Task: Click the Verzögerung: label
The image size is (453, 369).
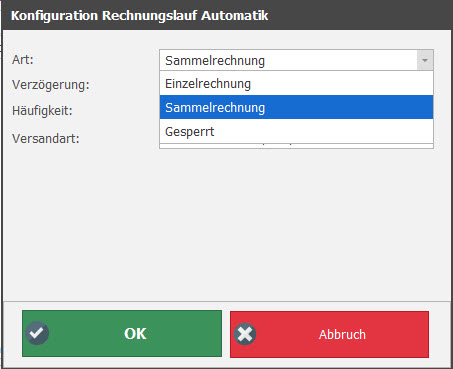Action: point(51,85)
